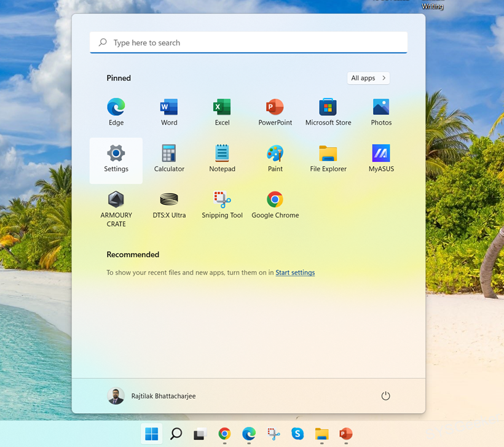
Task: Launch the MyASUS app
Action: pos(381,159)
